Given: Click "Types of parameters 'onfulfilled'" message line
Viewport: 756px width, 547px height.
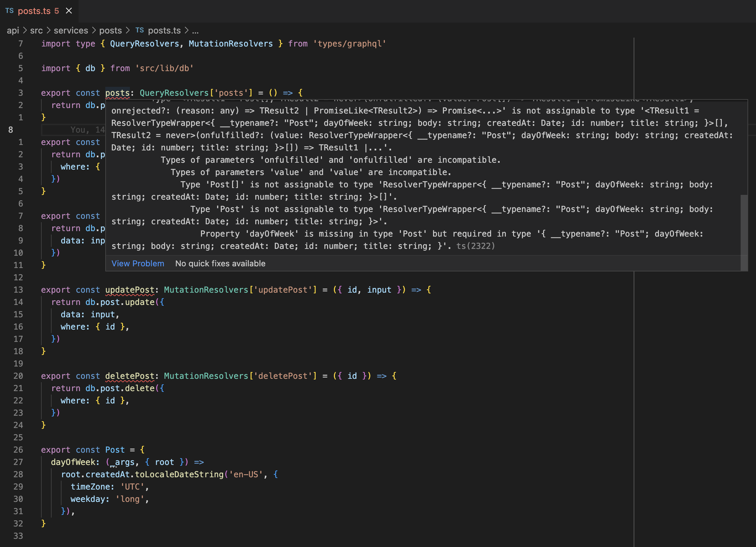Looking at the screenshot, I should [x=331, y=160].
